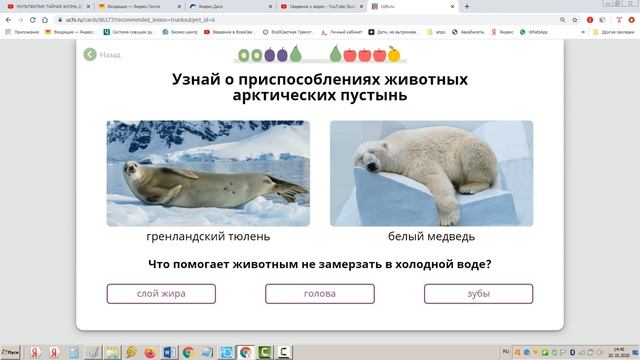The height and width of the screenshot is (360, 640).
Task: Open the Другие закладки folder
Action: 614,32
